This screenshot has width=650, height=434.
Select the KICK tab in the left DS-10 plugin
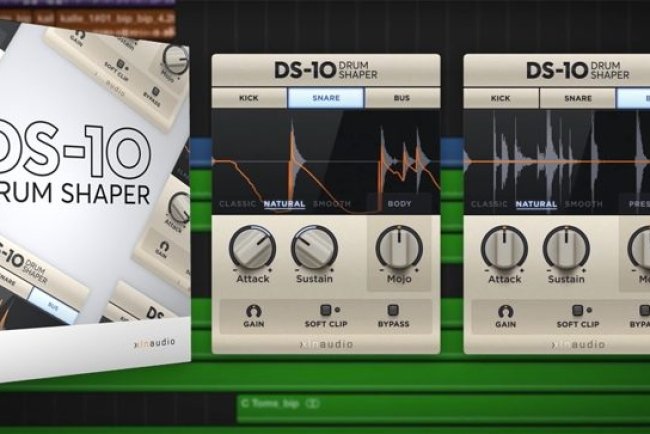coord(249,98)
